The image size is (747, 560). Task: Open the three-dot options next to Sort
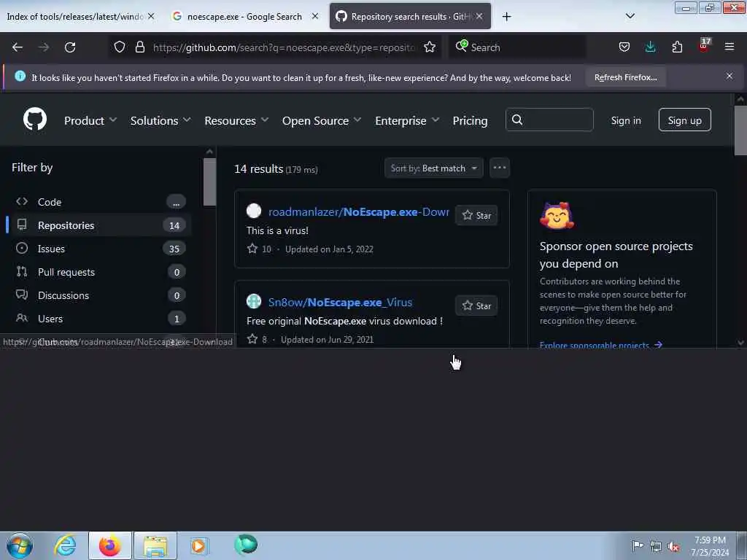[499, 168]
